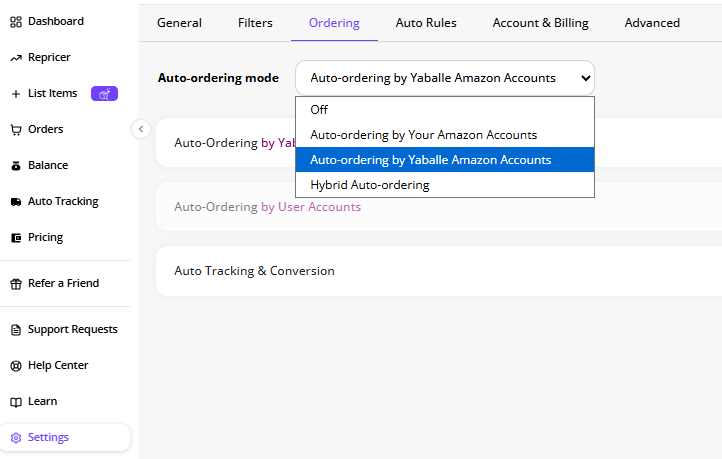Open the Auto-ordering mode dropdown

click(x=445, y=78)
